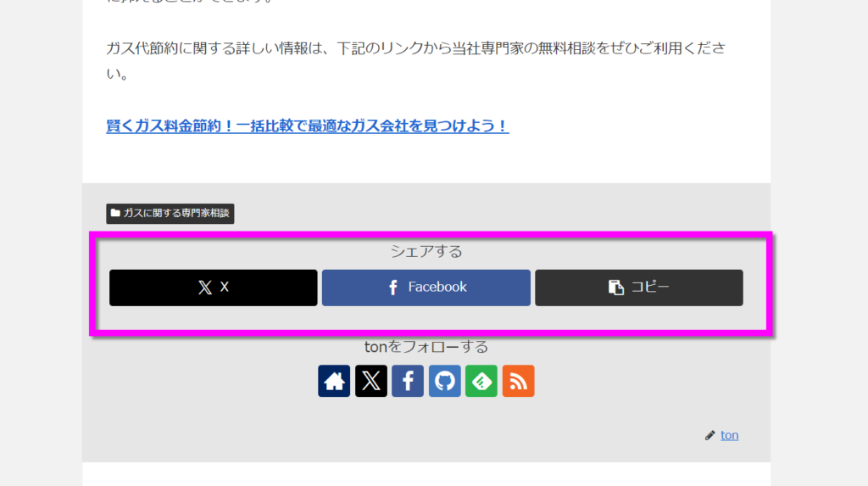Click the シェアする heading text

[426, 252]
